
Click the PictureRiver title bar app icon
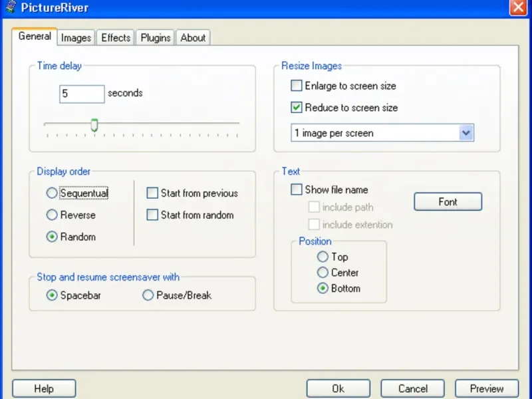[x=11, y=7]
